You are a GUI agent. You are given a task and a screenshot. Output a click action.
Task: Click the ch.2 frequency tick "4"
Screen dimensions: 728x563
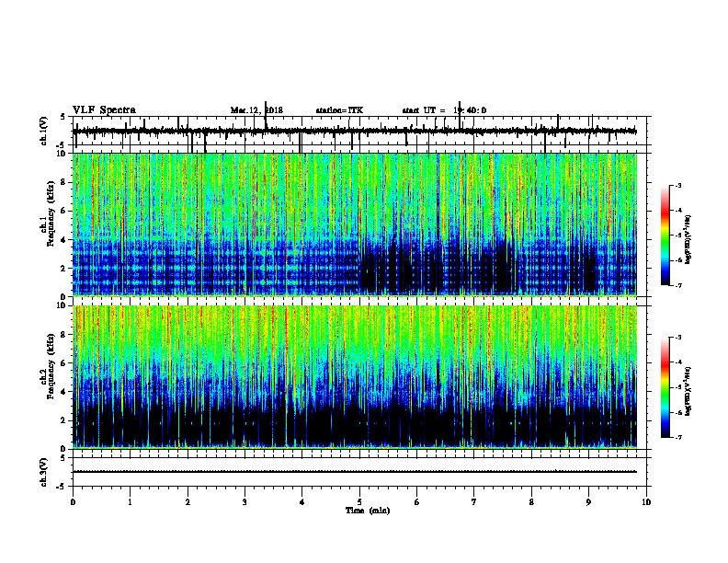click(x=63, y=392)
